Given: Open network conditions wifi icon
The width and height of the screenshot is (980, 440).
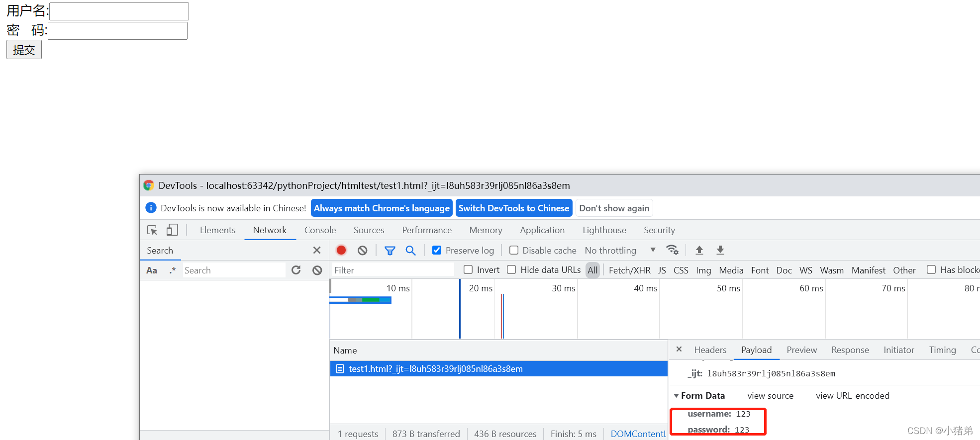Looking at the screenshot, I should click(673, 250).
